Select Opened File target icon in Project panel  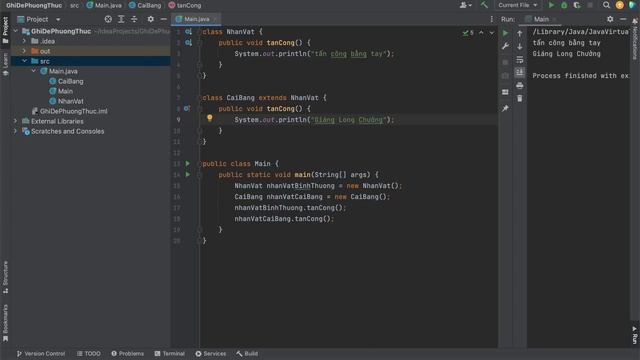click(x=108, y=19)
